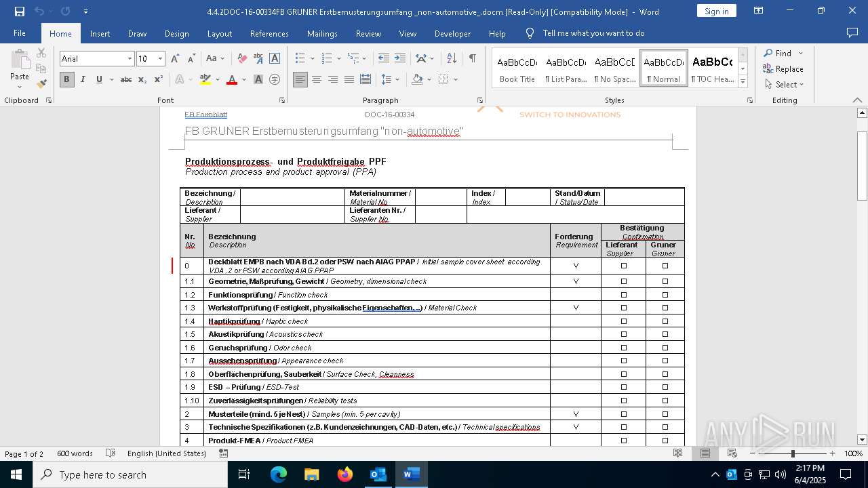Image resolution: width=868 pixels, height=488 pixels.
Task: Switch to the Review tab
Action: tap(368, 33)
